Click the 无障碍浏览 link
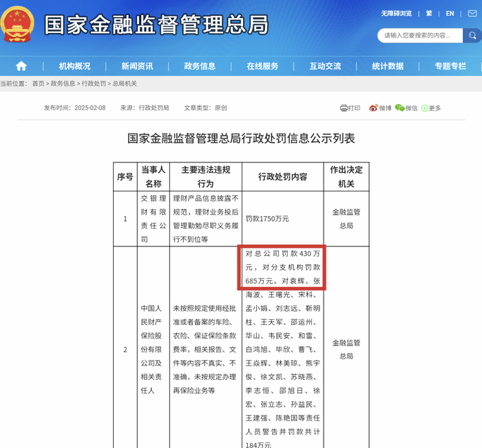Screen dimensions: 482x448 pos(397,14)
